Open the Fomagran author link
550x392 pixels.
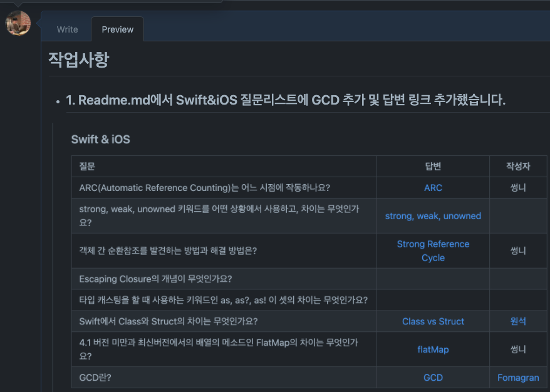(x=518, y=378)
